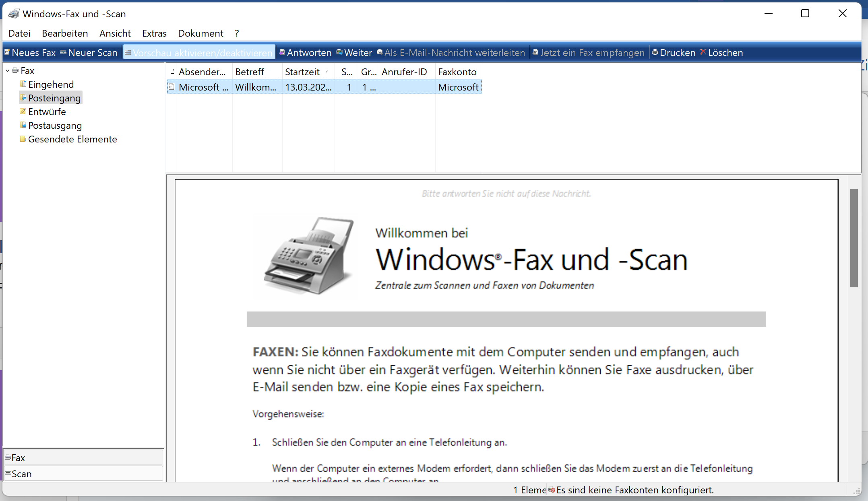Viewport: 868px width, 501px height.
Task: Select Postausgang in the folder tree
Action: pyautogui.click(x=55, y=126)
